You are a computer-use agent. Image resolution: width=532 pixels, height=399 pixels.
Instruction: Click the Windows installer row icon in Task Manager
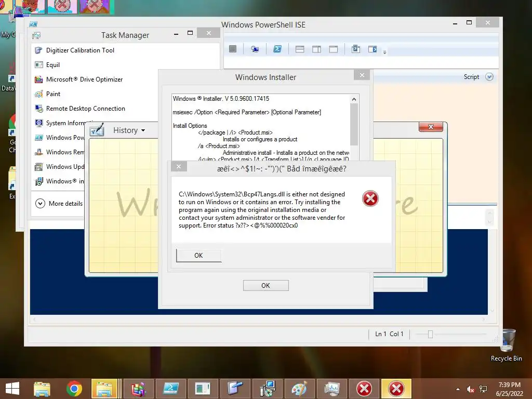[38, 181]
